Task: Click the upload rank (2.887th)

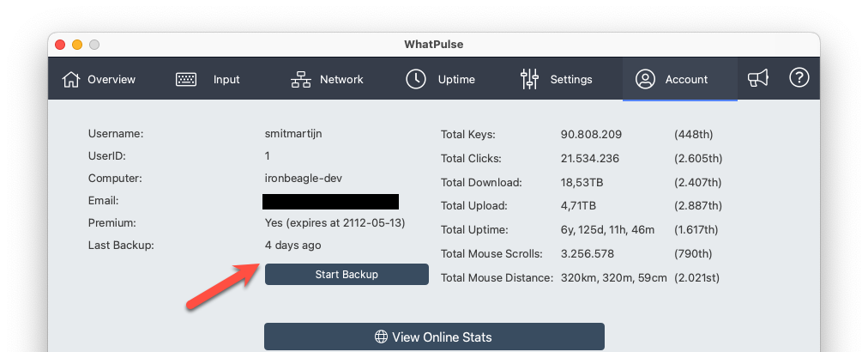Action: pyautogui.click(x=698, y=206)
